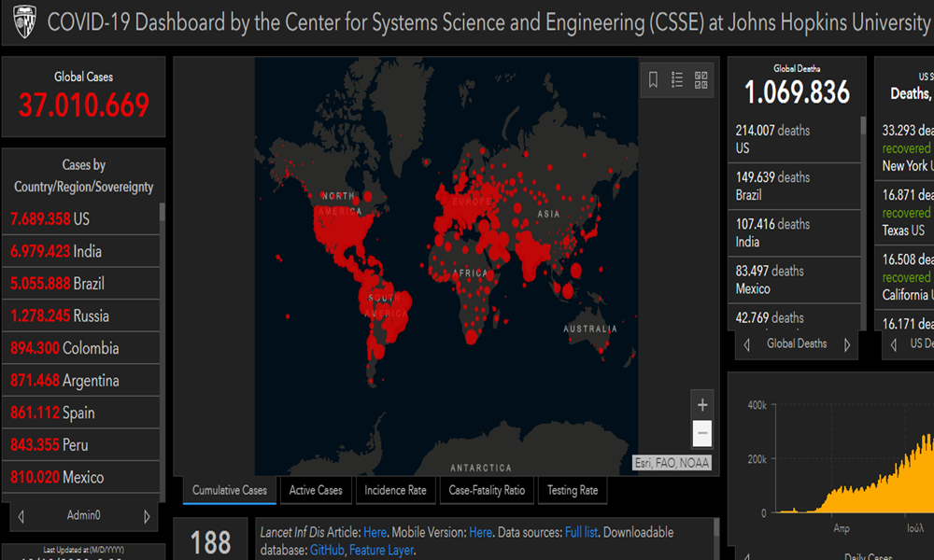The image size is (934, 560).
Task: Show the Testing Rate tab
Action: (573, 490)
